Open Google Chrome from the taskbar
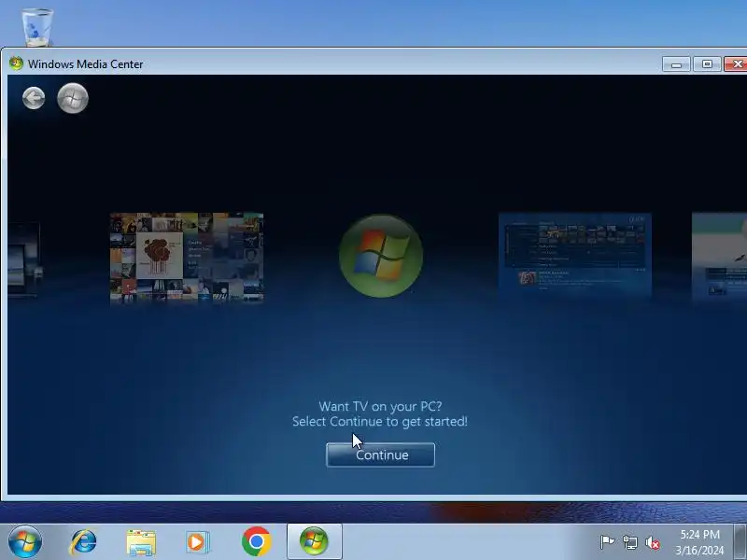The height and width of the screenshot is (560, 747). coord(256,541)
